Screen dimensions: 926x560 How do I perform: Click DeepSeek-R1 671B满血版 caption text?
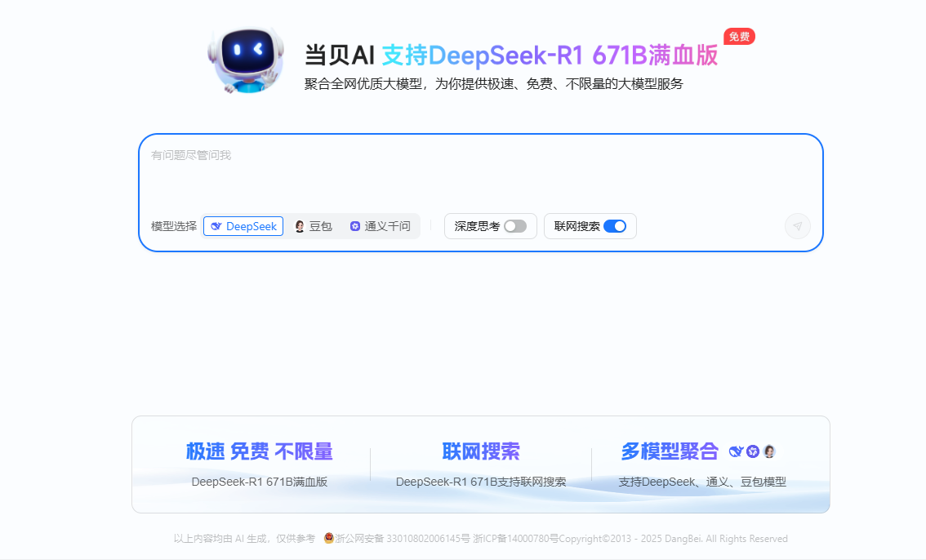[x=259, y=482]
